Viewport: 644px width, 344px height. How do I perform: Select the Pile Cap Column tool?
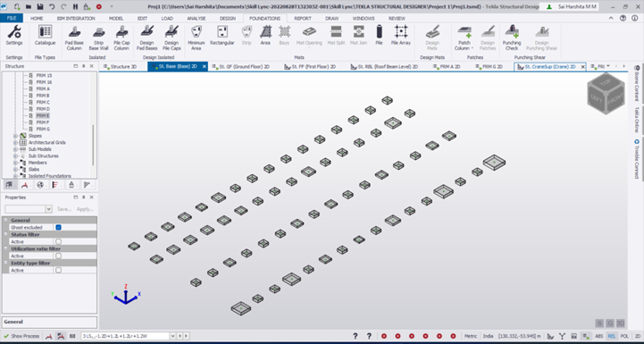121,38
